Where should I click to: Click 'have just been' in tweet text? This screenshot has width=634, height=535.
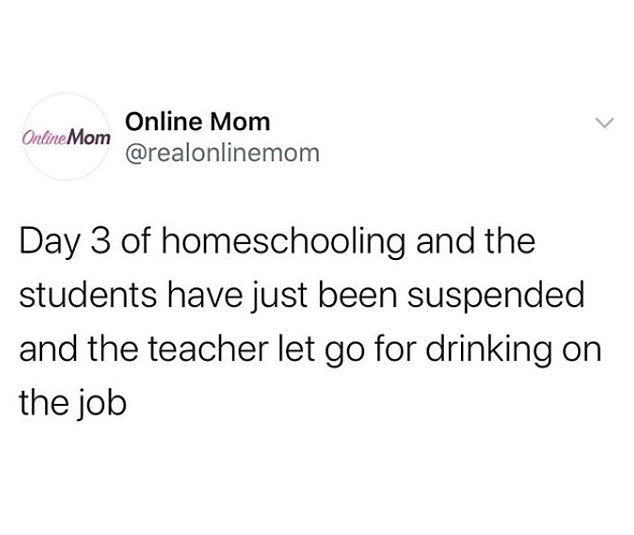click(x=281, y=296)
